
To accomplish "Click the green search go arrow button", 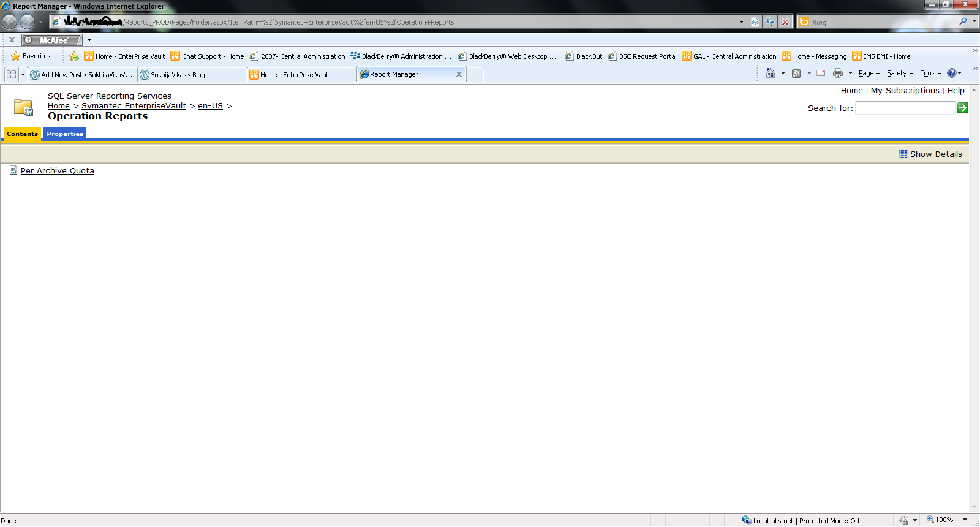I will (962, 108).
